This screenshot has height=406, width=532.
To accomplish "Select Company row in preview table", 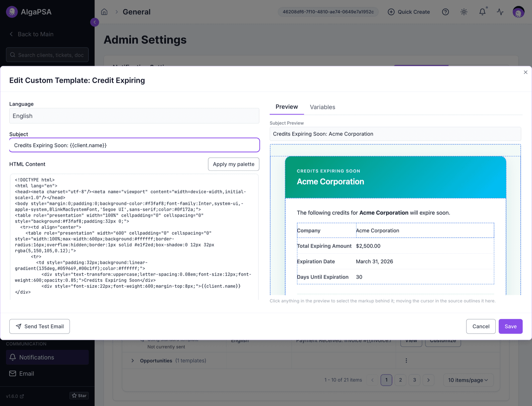I will point(395,231).
